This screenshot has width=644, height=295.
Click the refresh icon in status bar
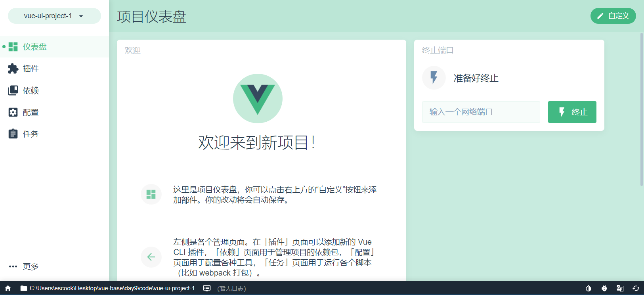(636, 288)
